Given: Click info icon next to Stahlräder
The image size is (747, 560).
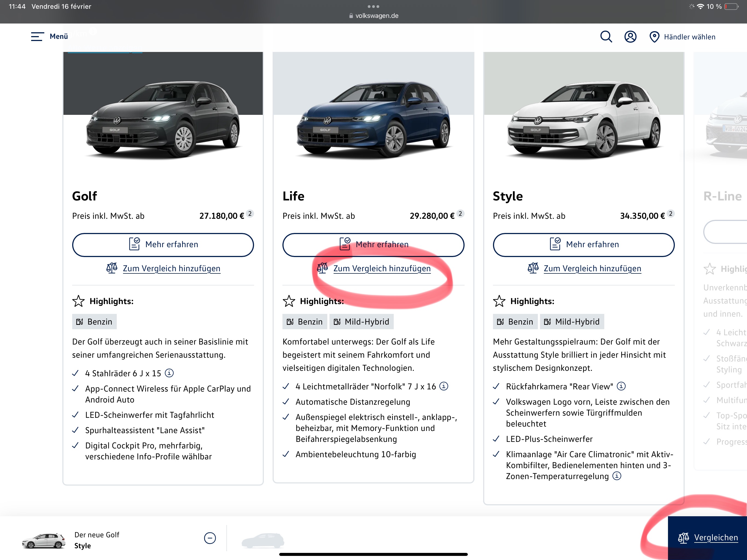Looking at the screenshot, I should [169, 373].
